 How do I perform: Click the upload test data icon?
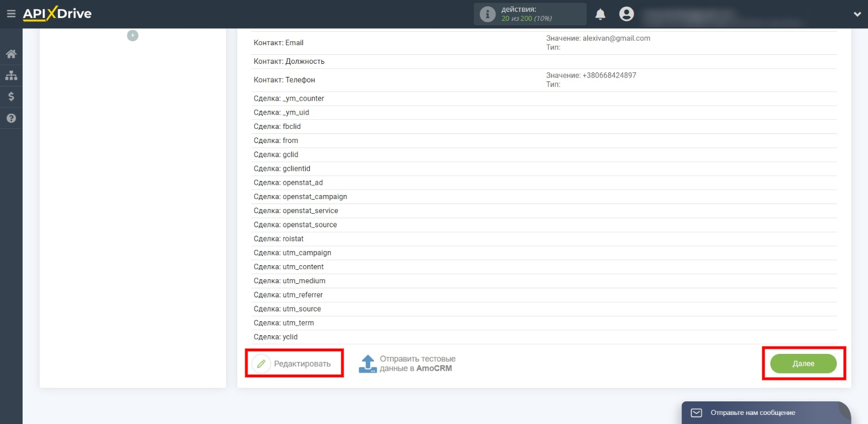click(368, 364)
